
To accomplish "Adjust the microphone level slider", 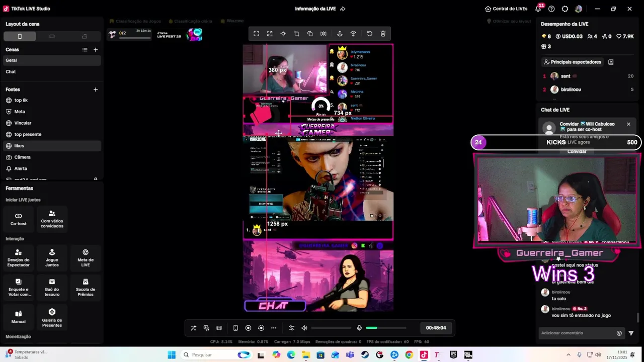I will click(386, 328).
